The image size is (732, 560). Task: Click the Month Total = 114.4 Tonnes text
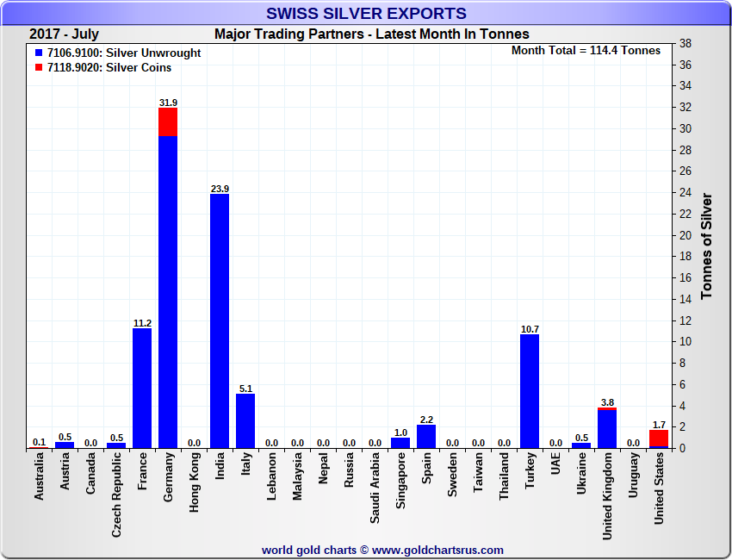(x=586, y=51)
